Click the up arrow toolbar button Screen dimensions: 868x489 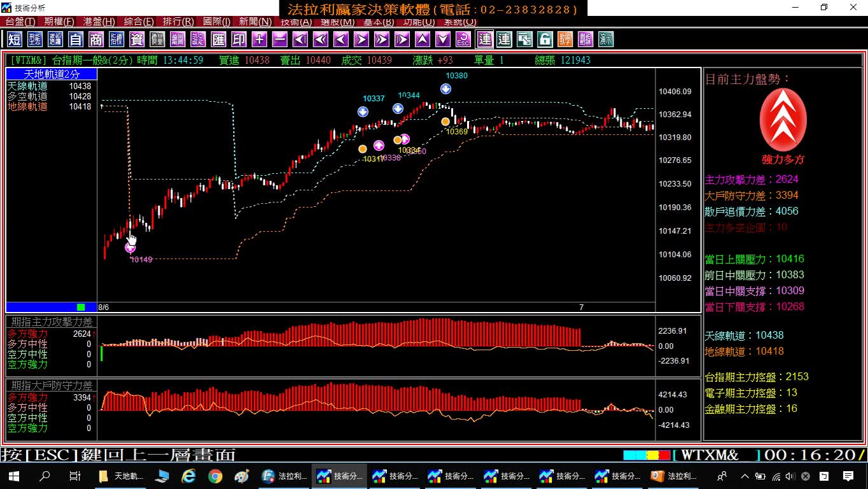click(x=423, y=39)
